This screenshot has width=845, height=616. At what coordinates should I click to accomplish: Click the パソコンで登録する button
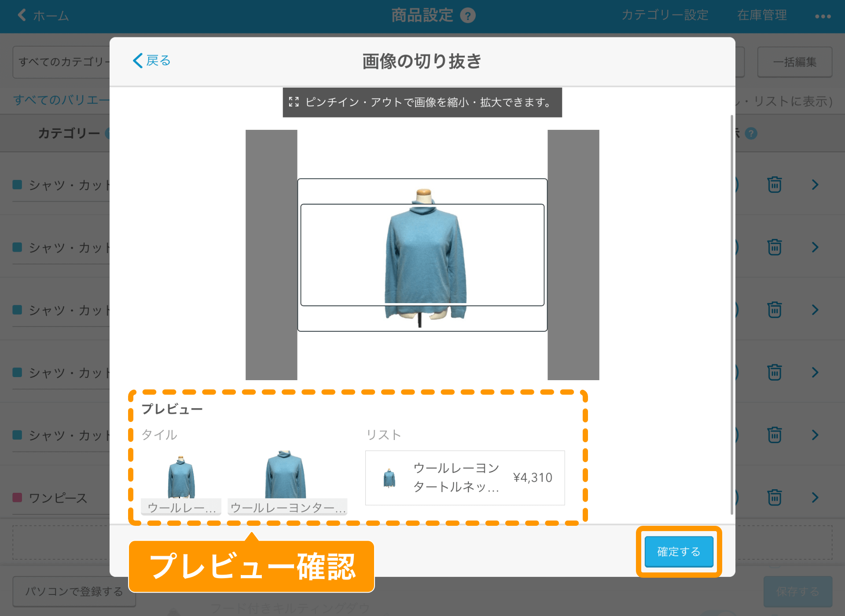click(74, 591)
